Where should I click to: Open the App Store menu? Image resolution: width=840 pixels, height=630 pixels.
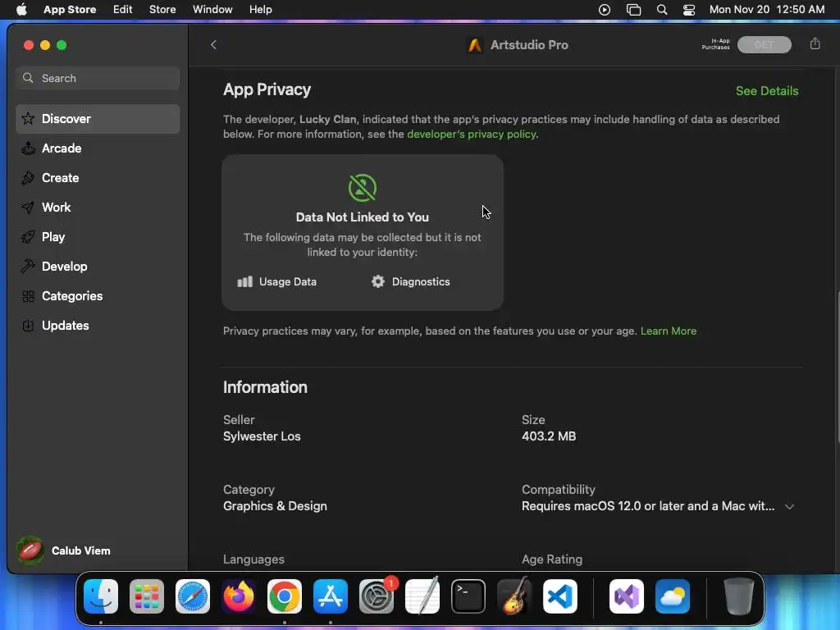point(70,10)
